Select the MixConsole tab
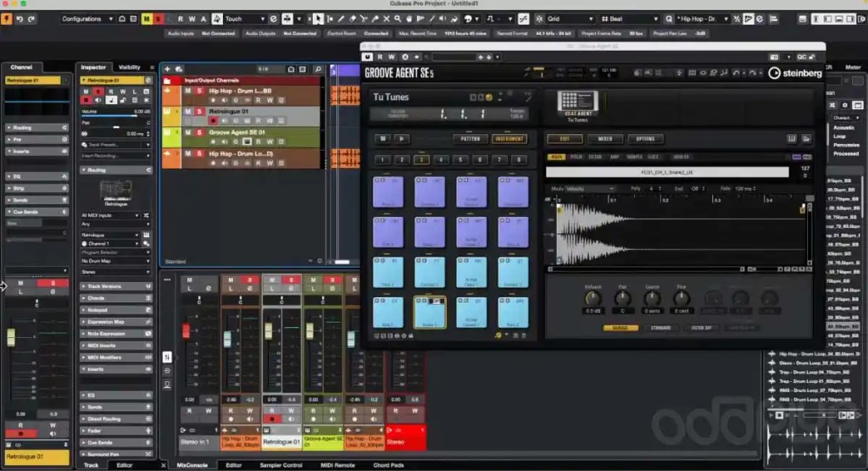The width and height of the screenshot is (868, 471). (192, 465)
